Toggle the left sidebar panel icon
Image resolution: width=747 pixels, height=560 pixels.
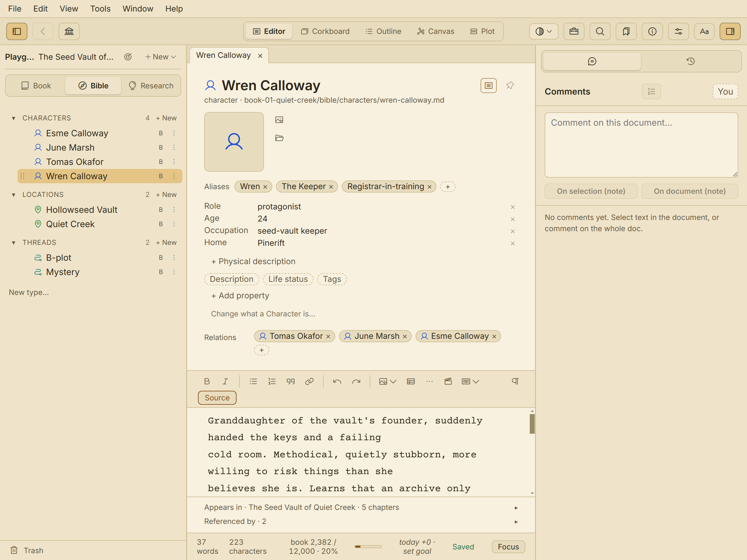(x=17, y=31)
